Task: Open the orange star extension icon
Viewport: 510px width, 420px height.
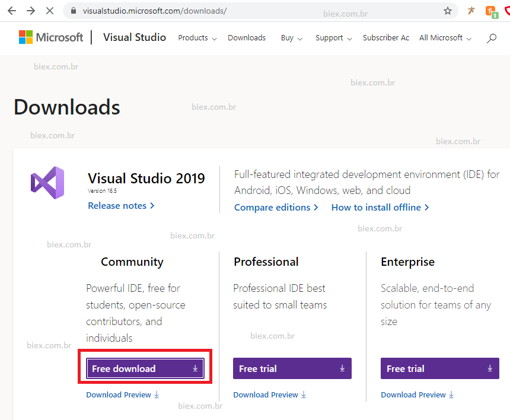Action: pyautogui.click(x=471, y=11)
